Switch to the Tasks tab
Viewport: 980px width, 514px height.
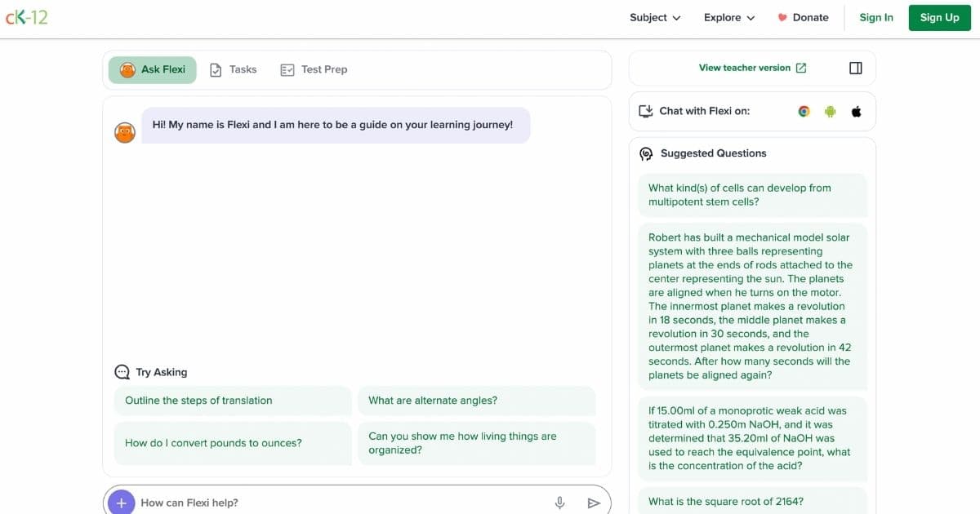click(x=234, y=70)
